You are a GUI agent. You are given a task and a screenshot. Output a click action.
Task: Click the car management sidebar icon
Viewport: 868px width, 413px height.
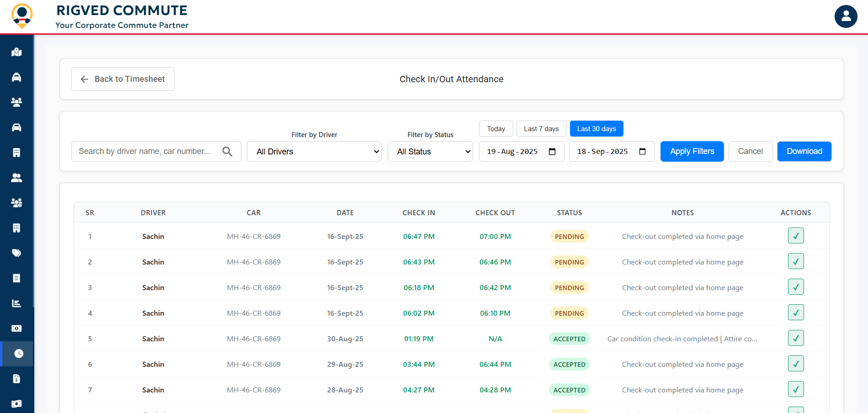[x=16, y=127]
